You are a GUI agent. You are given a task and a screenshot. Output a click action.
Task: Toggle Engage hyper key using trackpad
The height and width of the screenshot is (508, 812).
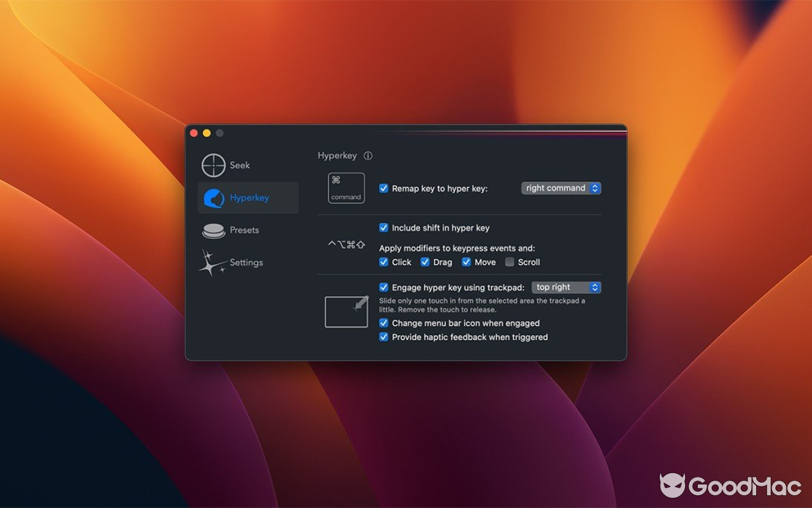click(x=383, y=287)
